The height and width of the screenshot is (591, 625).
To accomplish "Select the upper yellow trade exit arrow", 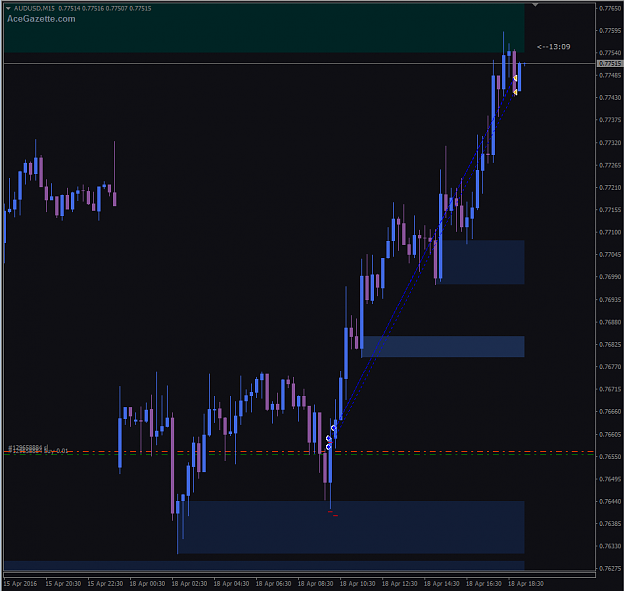I will (x=515, y=78).
